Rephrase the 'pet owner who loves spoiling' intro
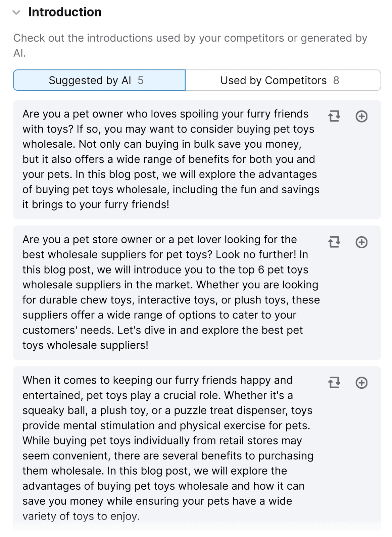Screen dimensions: 392x537 (334, 116)
